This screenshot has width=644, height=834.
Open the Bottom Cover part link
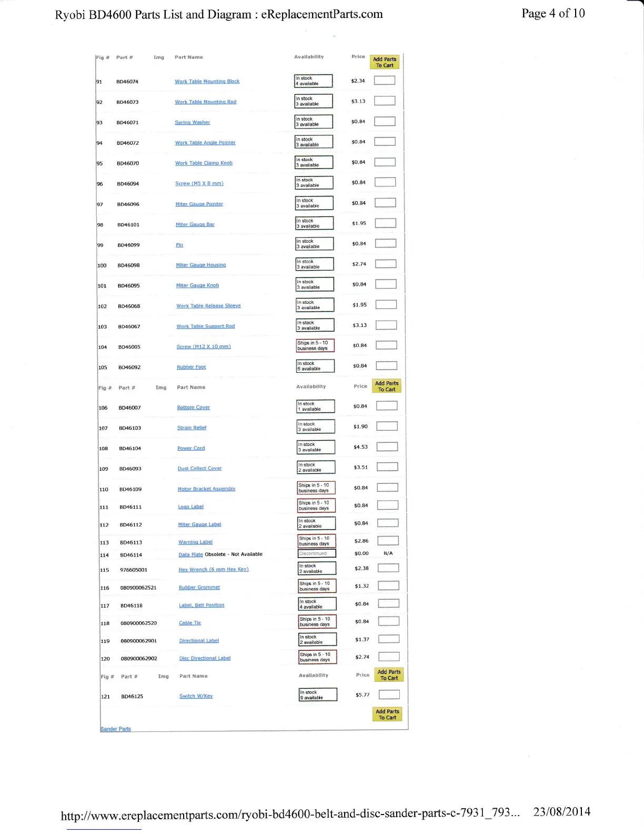coord(193,408)
